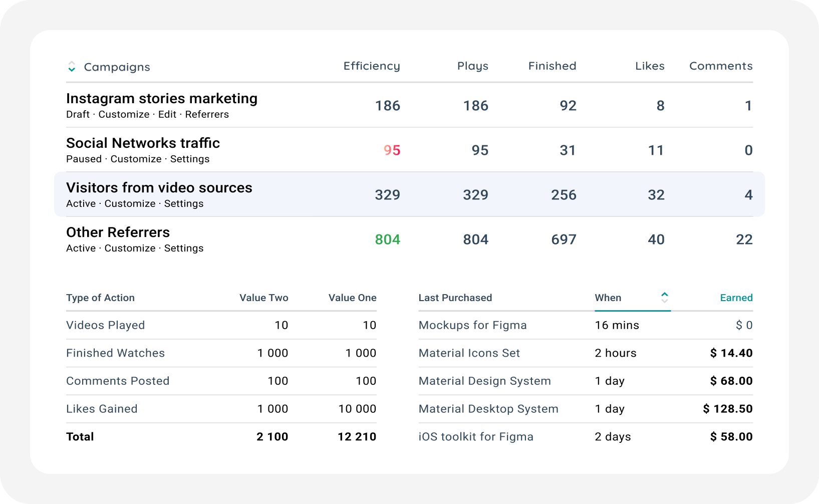
Task: Click the Type of Action column header
Action: point(100,298)
